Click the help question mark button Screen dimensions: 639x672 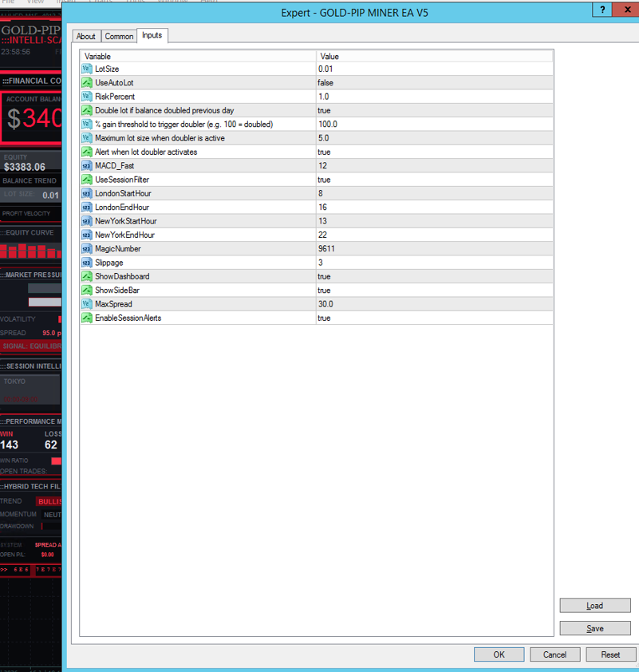[602, 10]
